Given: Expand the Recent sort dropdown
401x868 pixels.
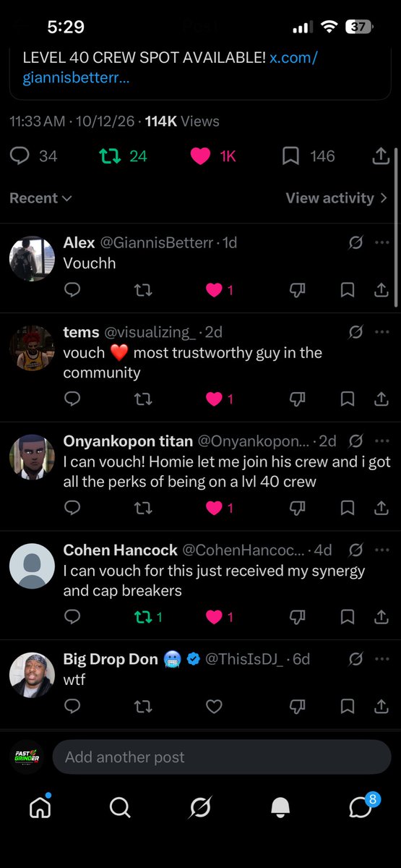Looking at the screenshot, I should pyautogui.click(x=40, y=198).
